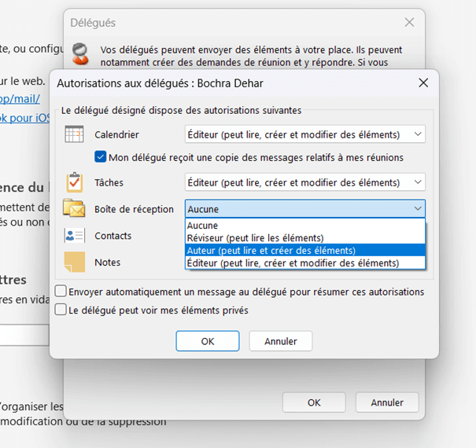476x448 pixels.
Task: Check 'Le délégué peut voir mes éléments privés'
Action: [61, 310]
